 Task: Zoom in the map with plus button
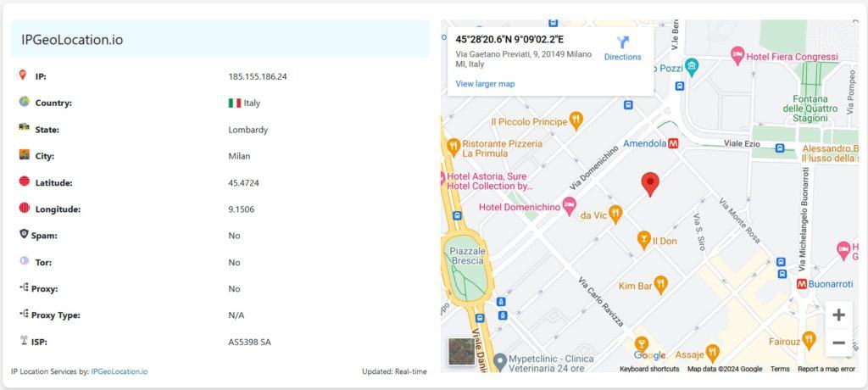[838, 315]
